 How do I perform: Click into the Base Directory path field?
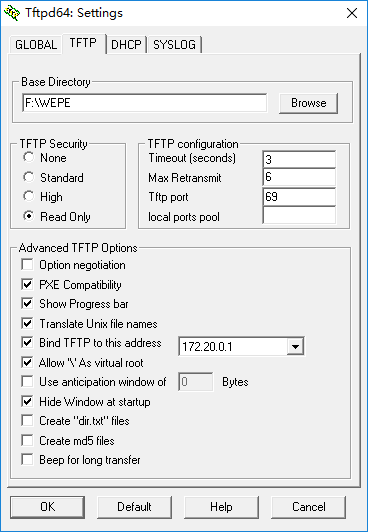[144, 103]
